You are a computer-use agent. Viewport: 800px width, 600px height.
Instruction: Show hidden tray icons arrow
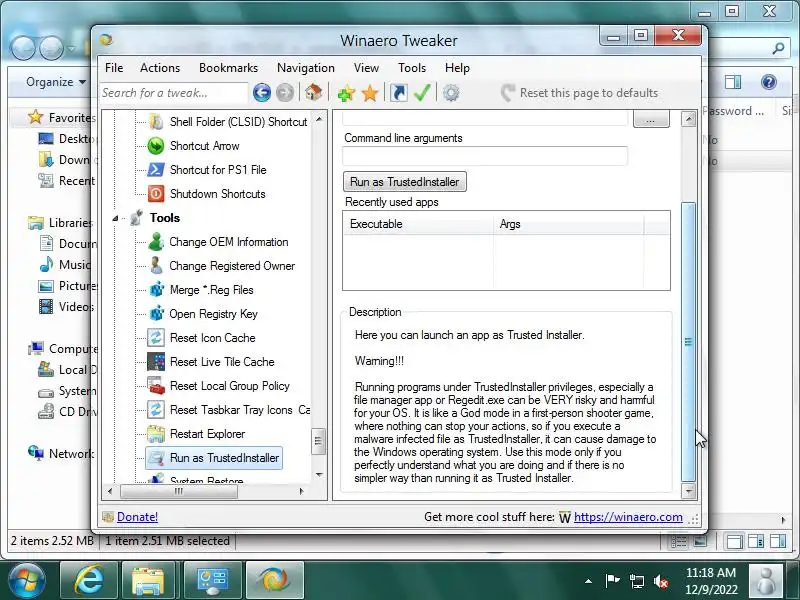pos(588,581)
